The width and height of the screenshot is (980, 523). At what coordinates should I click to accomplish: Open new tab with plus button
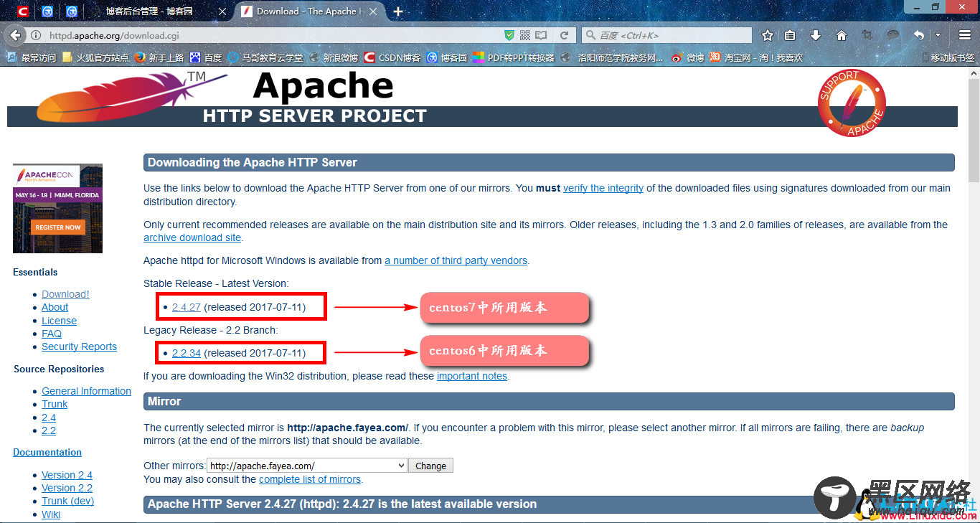click(398, 11)
